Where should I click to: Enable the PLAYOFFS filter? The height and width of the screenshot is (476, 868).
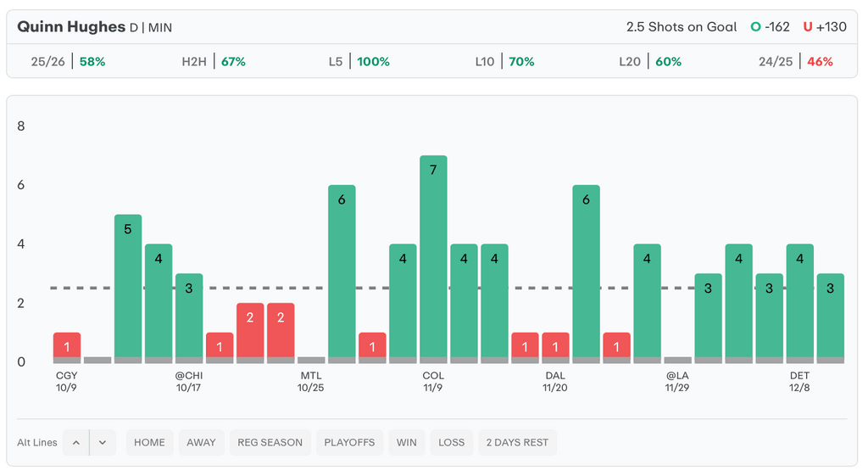tap(349, 442)
